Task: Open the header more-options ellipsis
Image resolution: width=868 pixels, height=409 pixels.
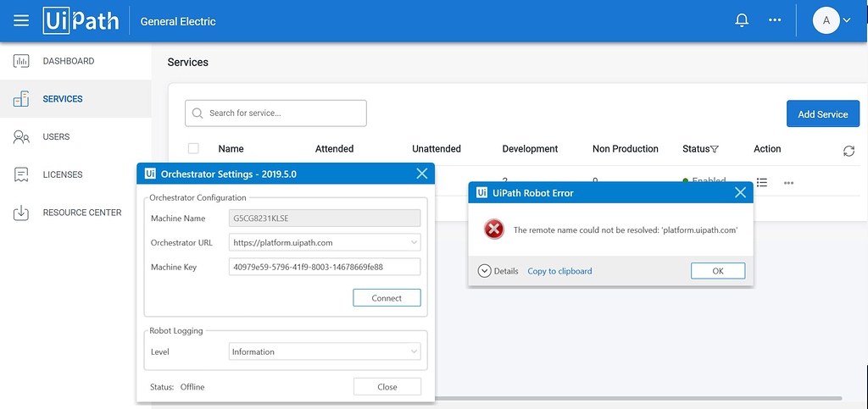Action: pos(775,20)
